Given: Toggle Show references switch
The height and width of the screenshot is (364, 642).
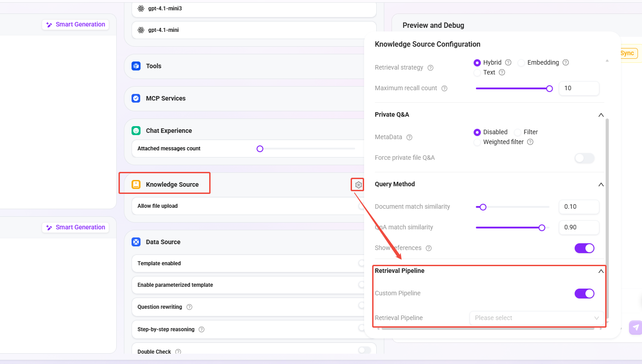Looking at the screenshot, I should click(x=585, y=248).
